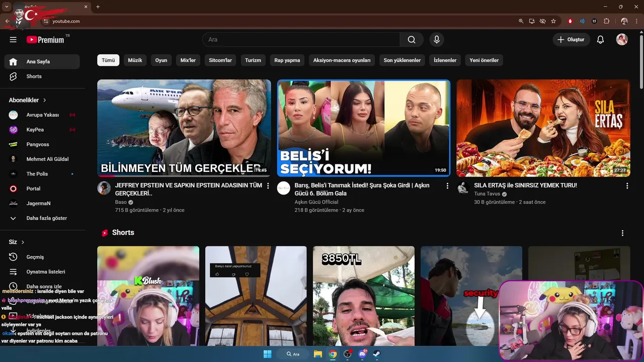Viewport: 644px width, 362px height.
Task: Open Shorts from the sidebar
Action: pos(42,76)
